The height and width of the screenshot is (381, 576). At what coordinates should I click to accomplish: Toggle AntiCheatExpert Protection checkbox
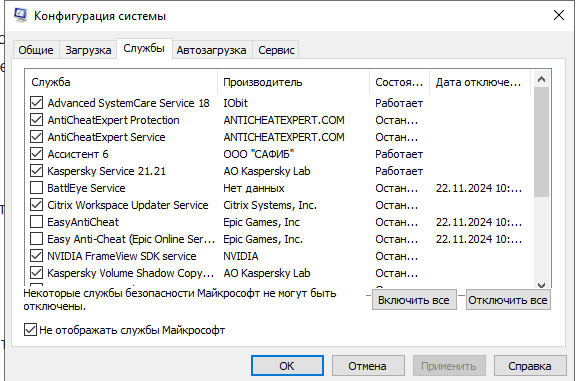pos(36,120)
